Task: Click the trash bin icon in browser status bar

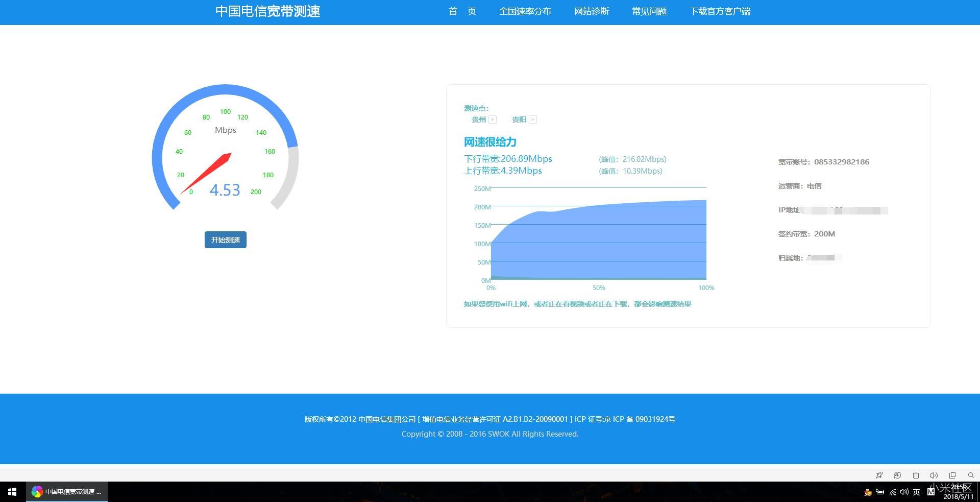Action: pos(916,475)
